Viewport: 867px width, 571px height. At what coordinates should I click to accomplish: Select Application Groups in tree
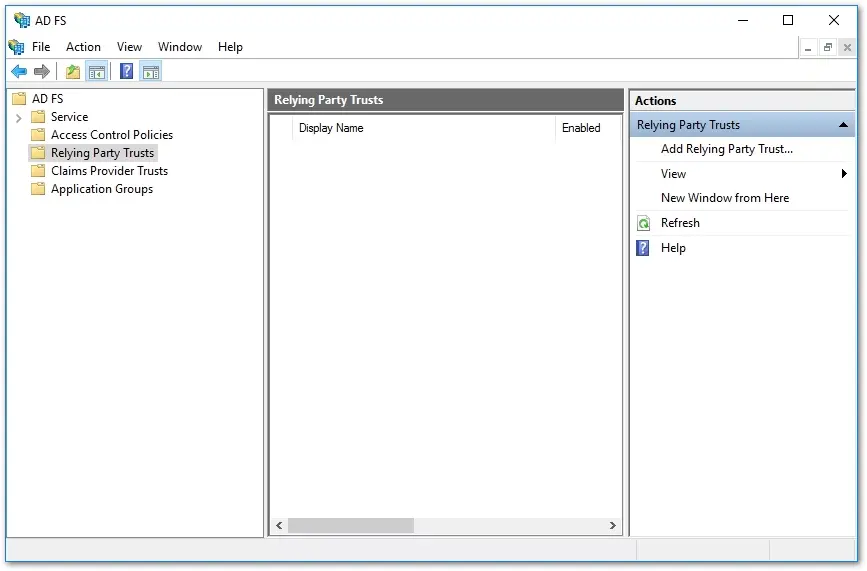pos(102,189)
